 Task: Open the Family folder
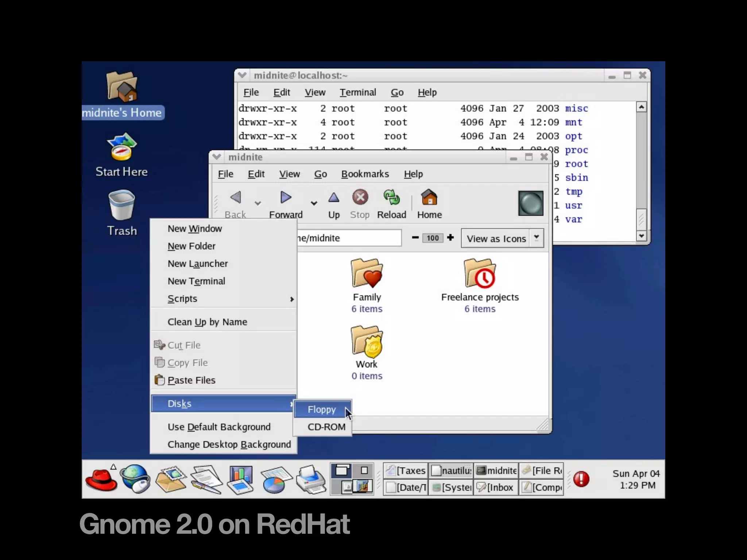(367, 285)
